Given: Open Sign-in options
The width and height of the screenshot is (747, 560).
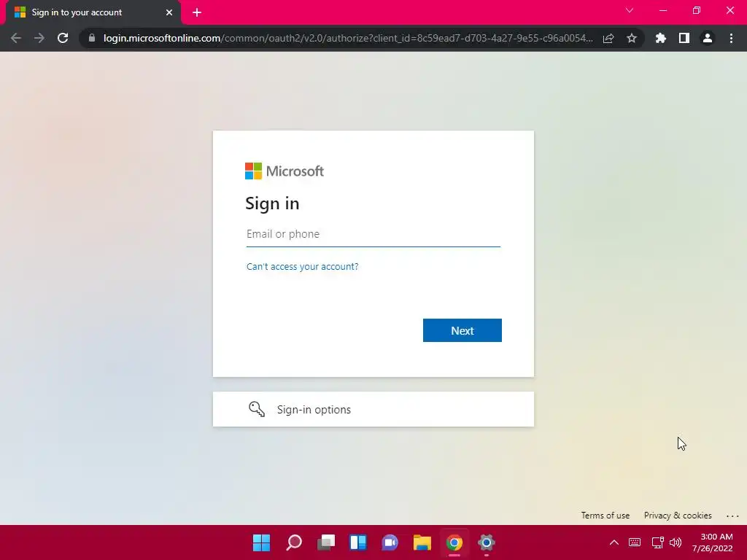Looking at the screenshot, I should [x=373, y=409].
